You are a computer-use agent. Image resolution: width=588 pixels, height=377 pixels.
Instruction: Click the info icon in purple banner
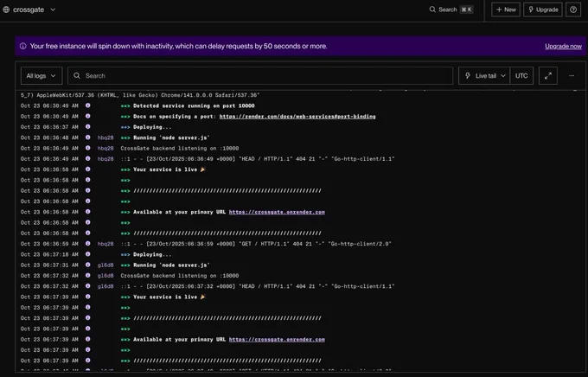(22, 46)
